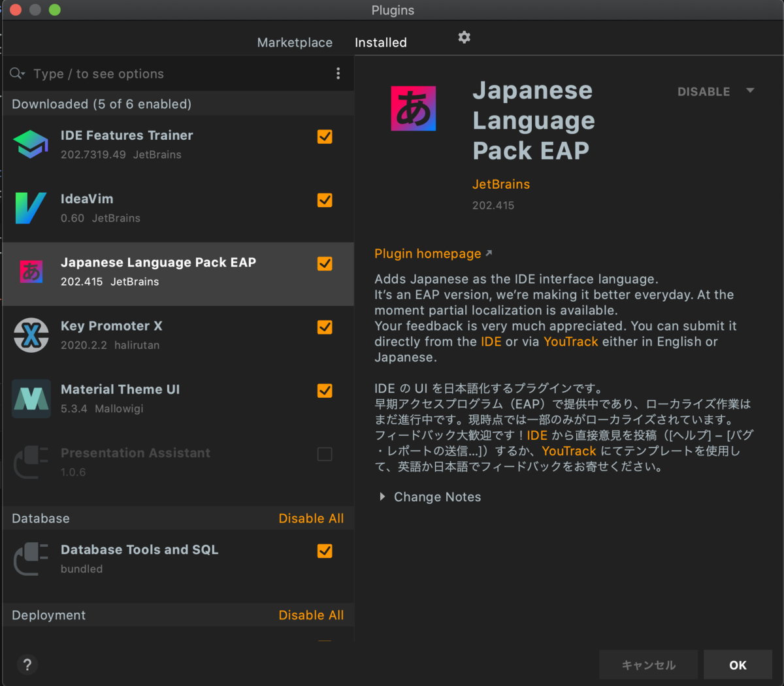This screenshot has width=784, height=686.
Task: Select the IdeaVim plugin name
Action: pos(87,199)
